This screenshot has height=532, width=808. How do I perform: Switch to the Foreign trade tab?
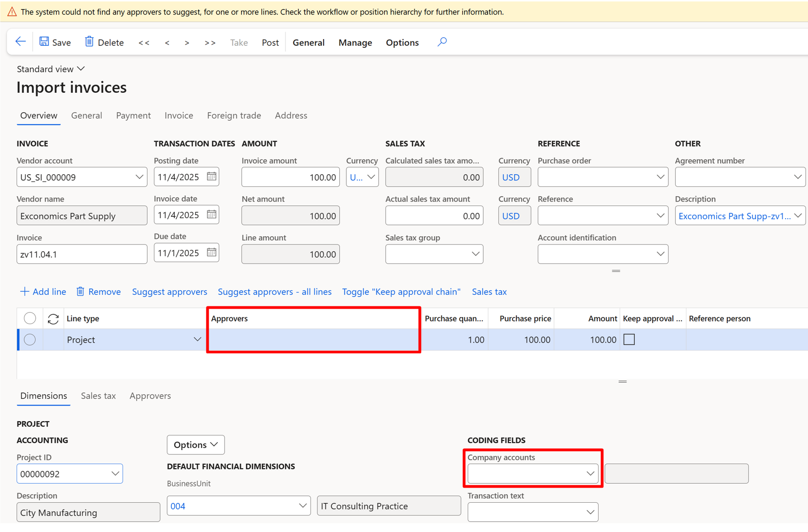[x=234, y=116]
